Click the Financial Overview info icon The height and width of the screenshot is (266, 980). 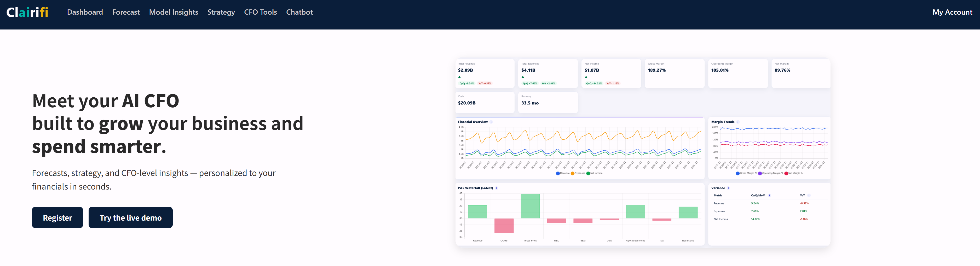(x=491, y=122)
